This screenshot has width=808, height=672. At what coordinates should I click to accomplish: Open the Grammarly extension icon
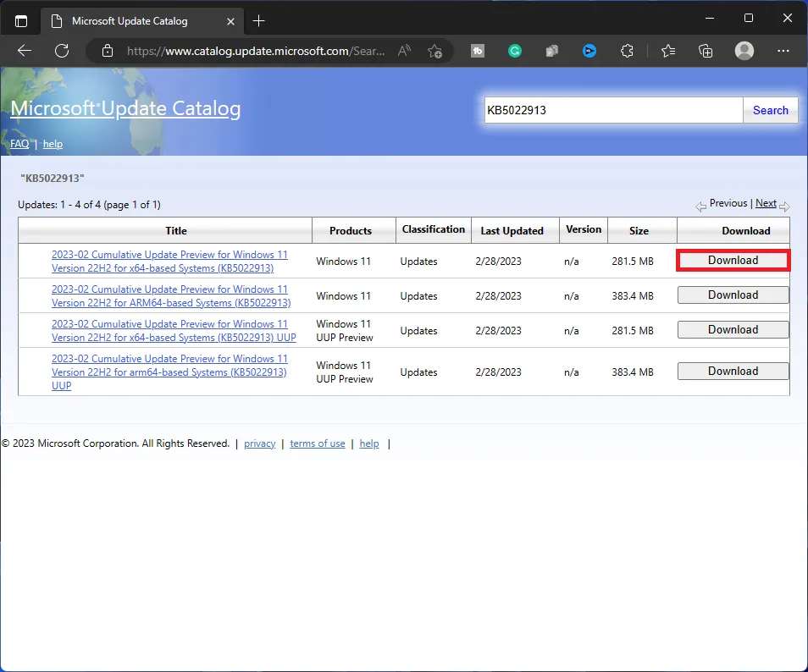(515, 51)
